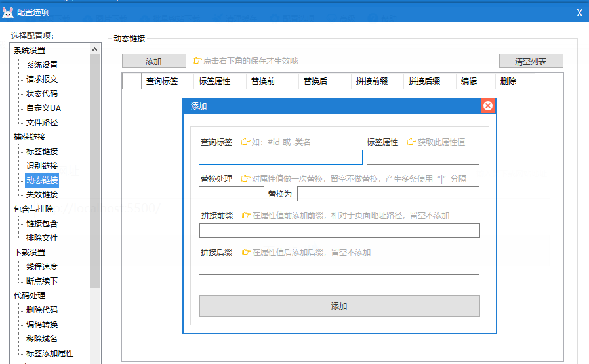Close the 添加 dialog with red X
The height and width of the screenshot is (364, 589).
(488, 106)
